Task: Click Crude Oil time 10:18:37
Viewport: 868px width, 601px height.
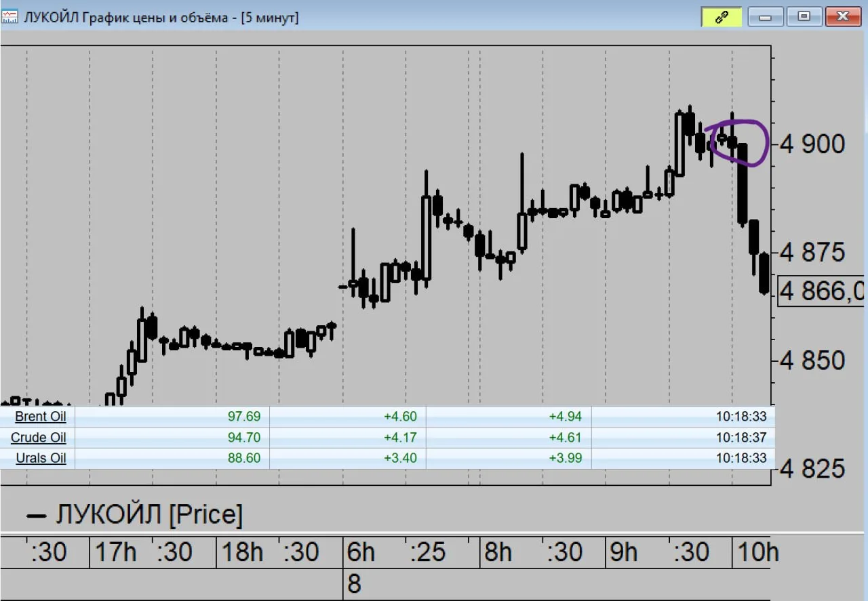Action: click(741, 438)
